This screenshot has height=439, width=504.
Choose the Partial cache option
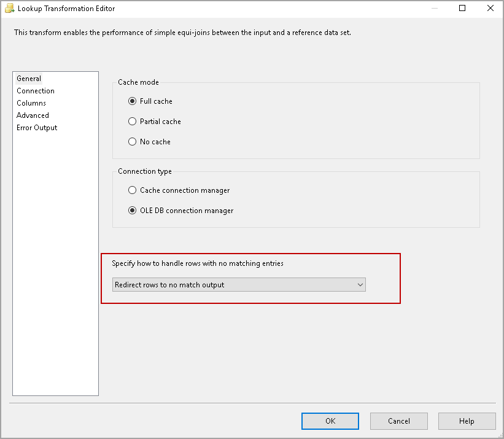click(132, 122)
